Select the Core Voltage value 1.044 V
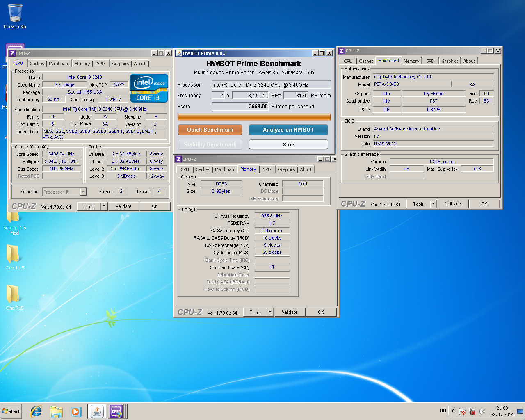This screenshot has height=420, width=525. click(113, 99)
